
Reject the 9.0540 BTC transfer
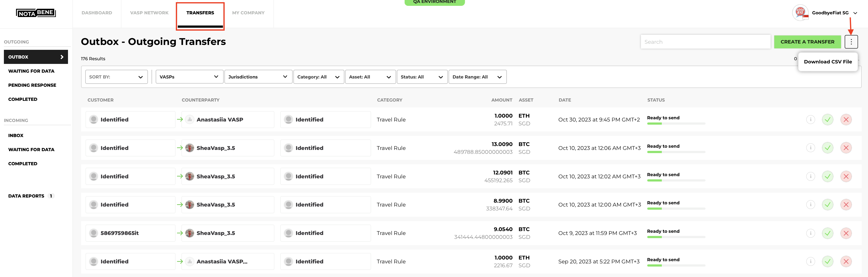pos(846,233)
